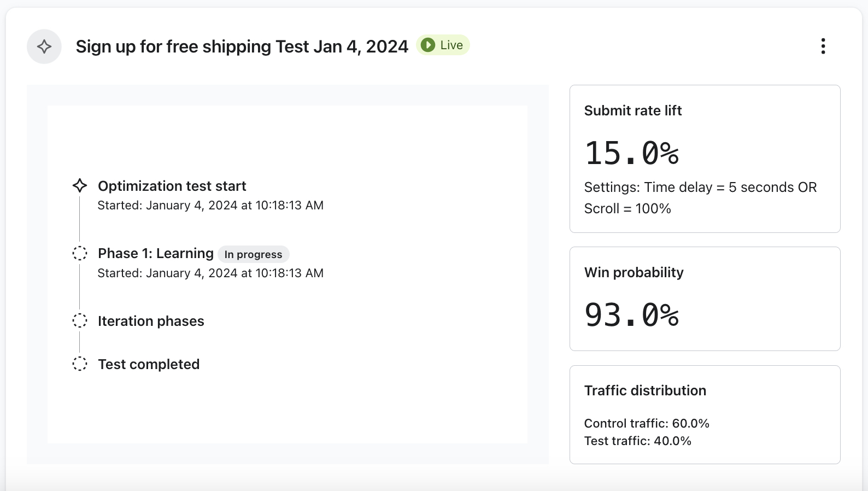Expand the Test completed milestone details
Screen dimensions: 868x491
click(x=148, y=364)
